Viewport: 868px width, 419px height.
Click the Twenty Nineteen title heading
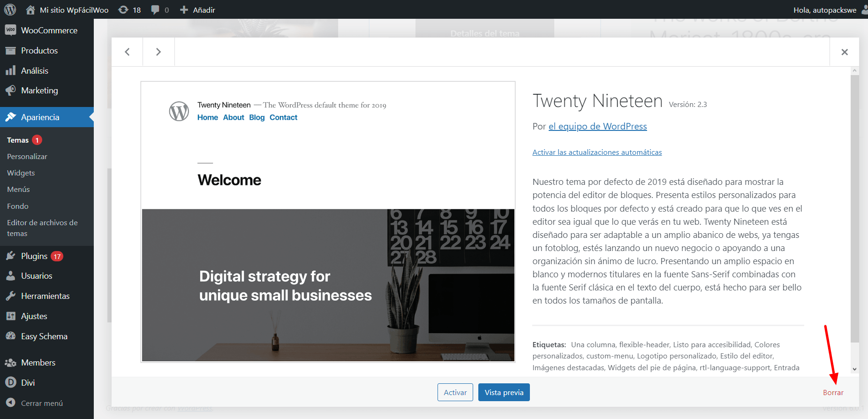click(x=597, y=101)
